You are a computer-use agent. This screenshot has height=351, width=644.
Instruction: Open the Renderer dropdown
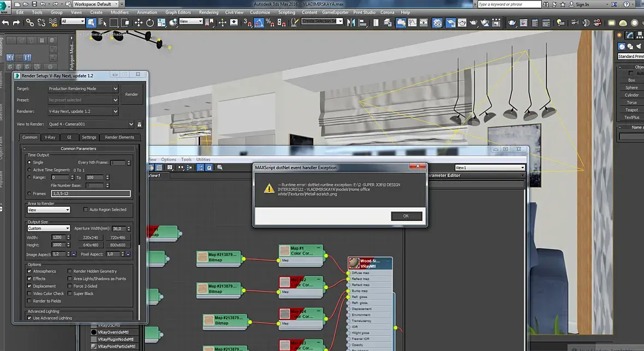pos(82,111)
